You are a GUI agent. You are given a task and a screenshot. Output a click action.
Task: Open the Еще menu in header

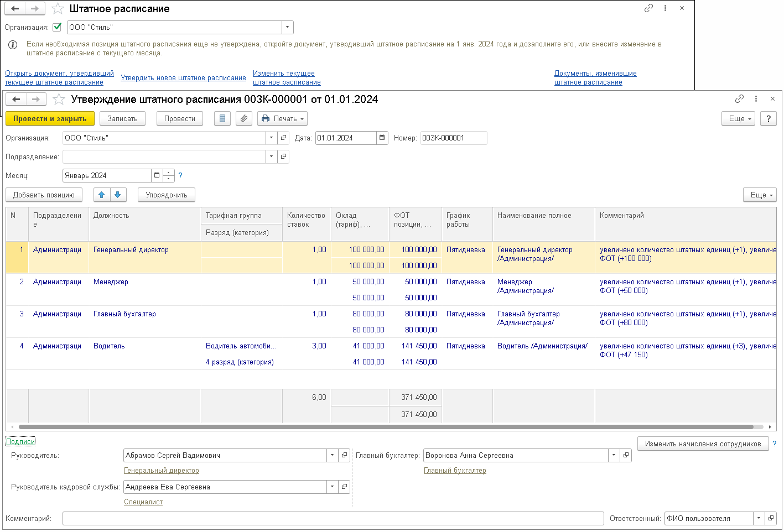click(738, 119)
